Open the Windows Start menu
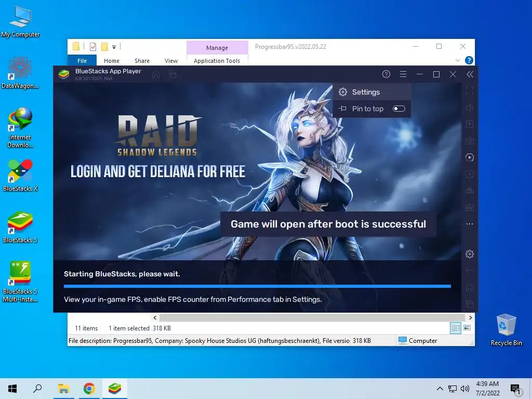 tap(12, 389)
